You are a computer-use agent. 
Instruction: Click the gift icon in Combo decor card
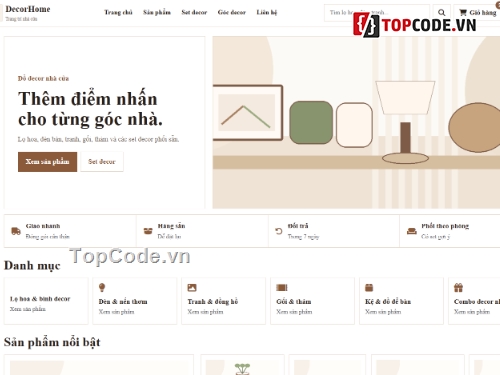tap(458, 287)
